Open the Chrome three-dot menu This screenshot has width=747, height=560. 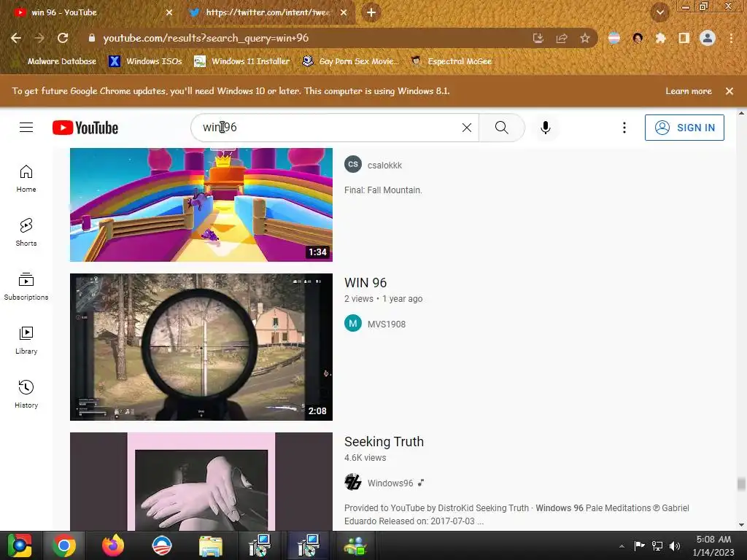pos(731,38)
